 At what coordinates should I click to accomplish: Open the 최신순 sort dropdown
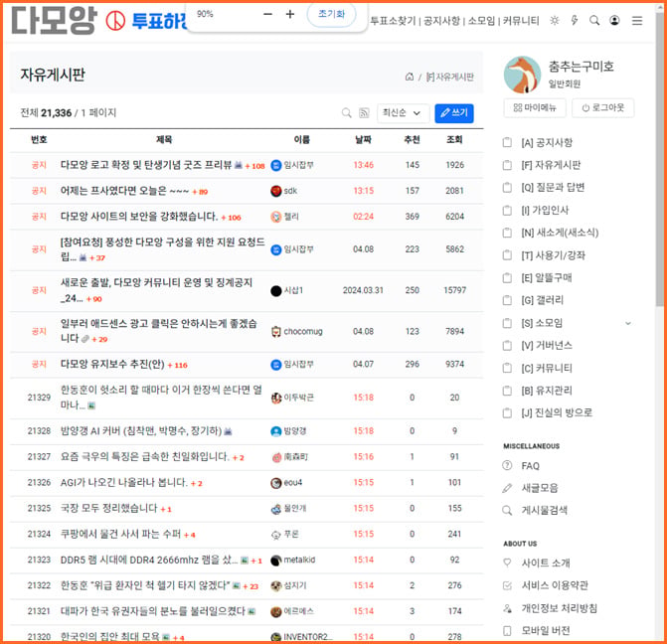click(x=401, y=112)
